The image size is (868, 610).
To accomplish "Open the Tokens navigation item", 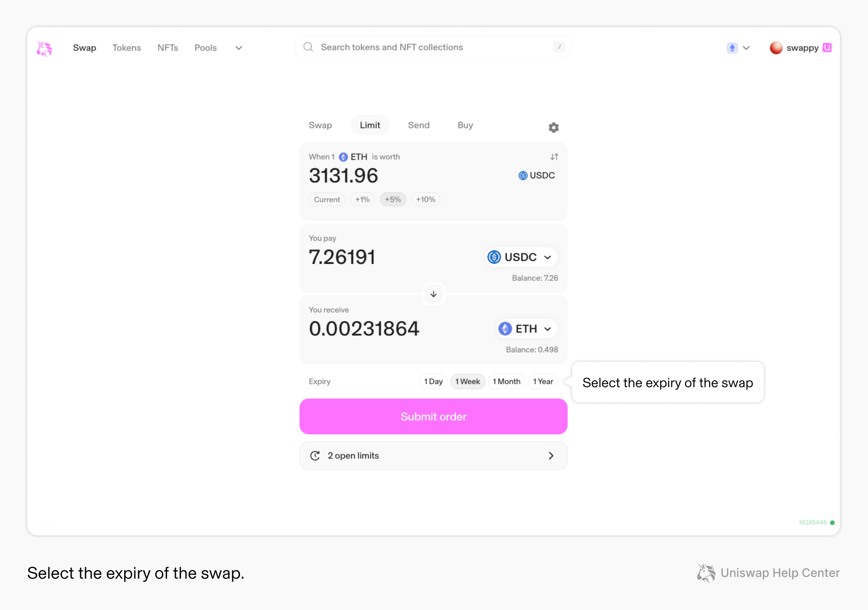I will [126, 48].
